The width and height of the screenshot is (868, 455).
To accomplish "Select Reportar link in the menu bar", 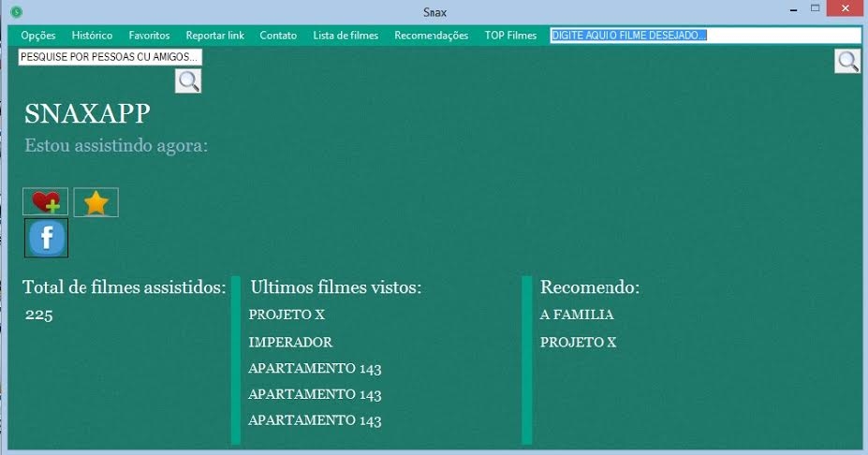I will pyautogui.click(x=214, y=36).
